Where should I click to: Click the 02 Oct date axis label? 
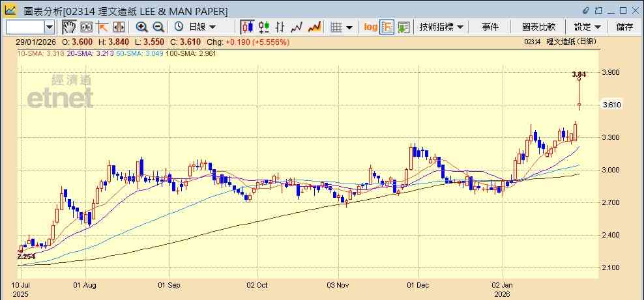point(257,284)
